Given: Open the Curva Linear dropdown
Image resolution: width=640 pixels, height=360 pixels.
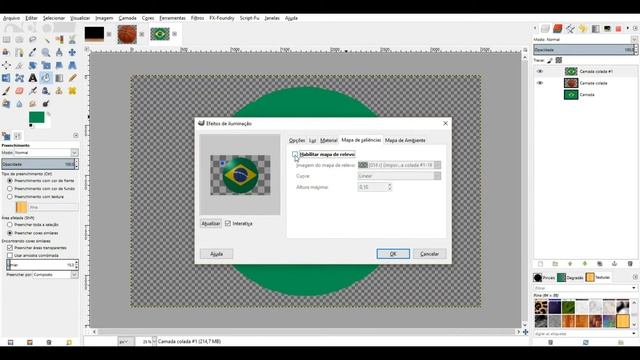Looking at the screenshot, I should (399, 176).
